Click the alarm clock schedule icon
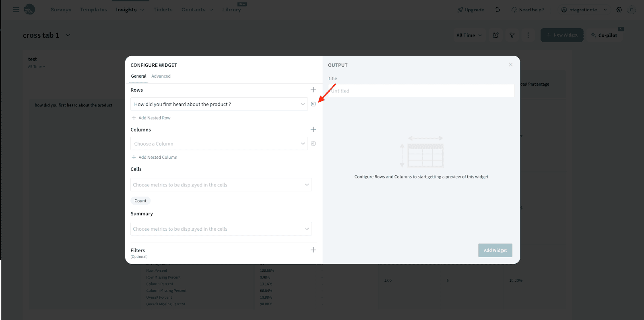 (496, 35)
